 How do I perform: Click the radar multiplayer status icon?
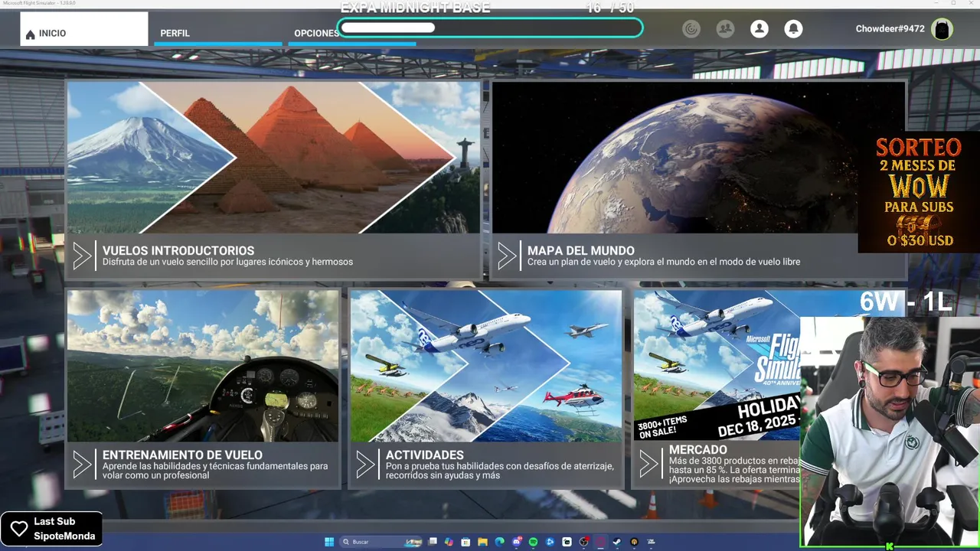[x=691, y=29]
